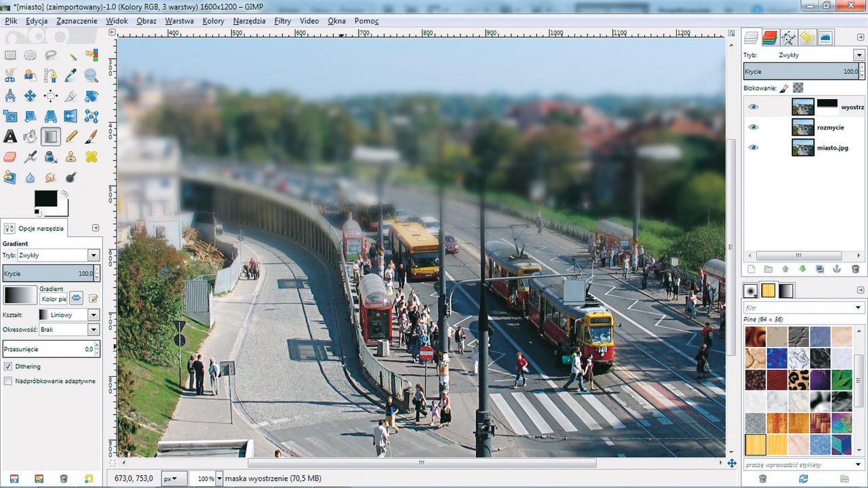868x488 pixels.
Task: Switch to the Paths tab
Action: click(x=788, y=38)
